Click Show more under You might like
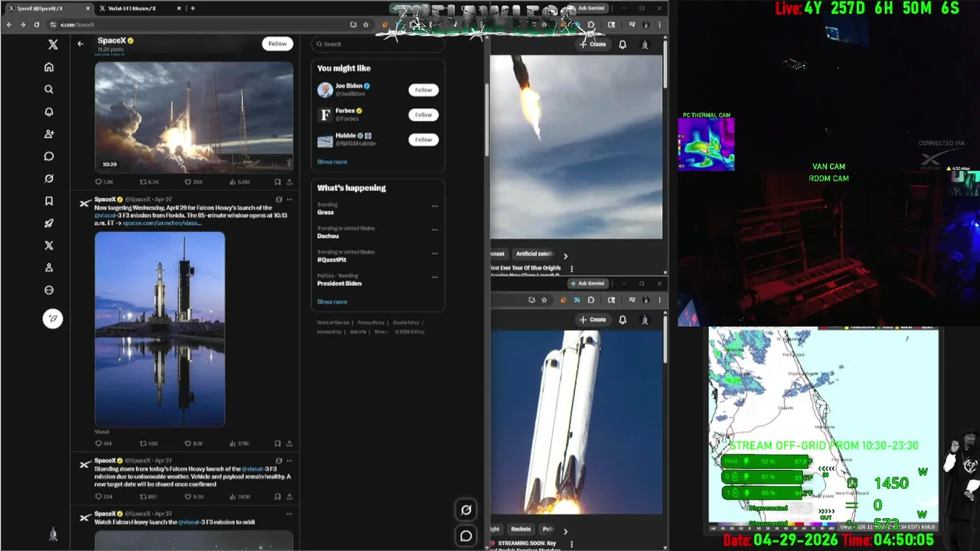The height and width of the screenshot is (551, 980). (332, 162)
